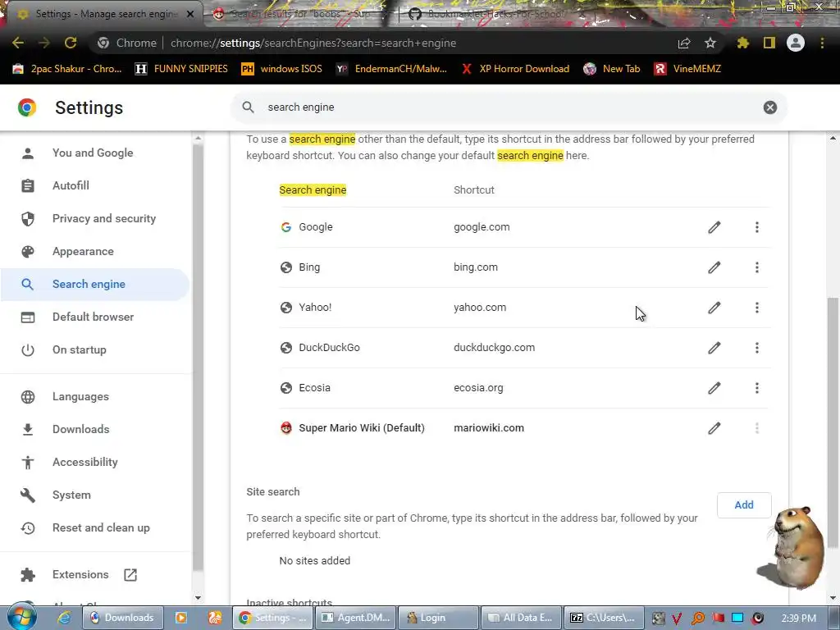This screenshot has height=630, width=840.
Task: Click the main page vertical scrollbar thumb
Action: click(832, 423)
